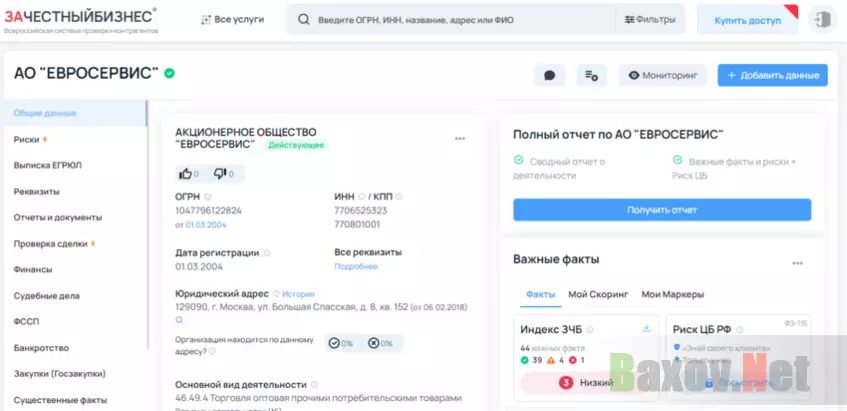Click the thumbs up rating icon

185,173
